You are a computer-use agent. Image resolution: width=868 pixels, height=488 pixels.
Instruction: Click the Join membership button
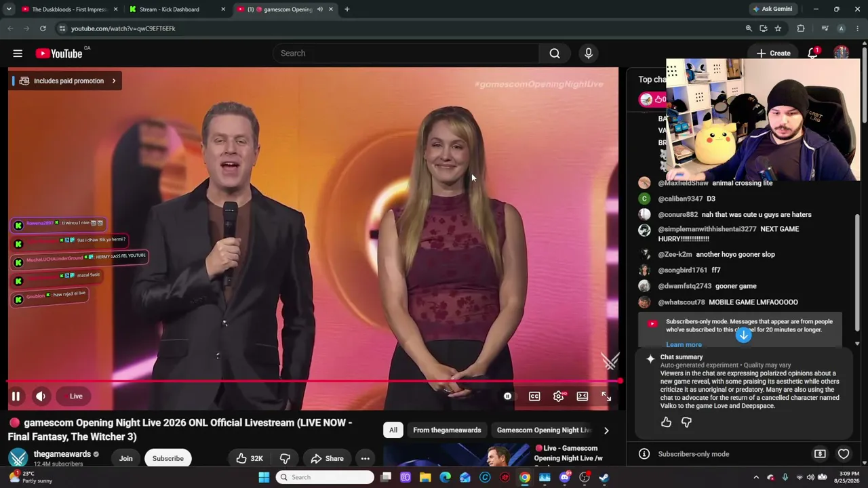click(x=126, y=459)
